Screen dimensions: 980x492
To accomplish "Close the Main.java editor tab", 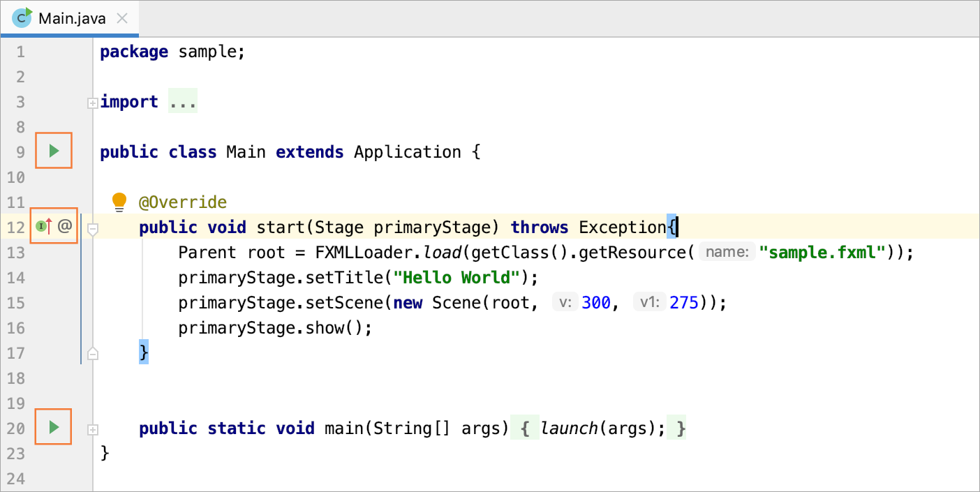I will point(122,18).
